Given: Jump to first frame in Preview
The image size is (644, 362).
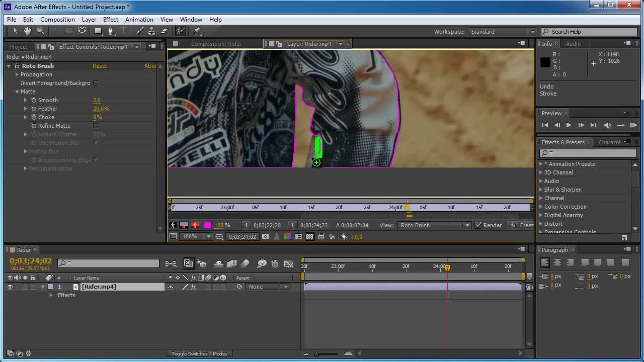Looking at the screenshot, I should coord(545,125).
